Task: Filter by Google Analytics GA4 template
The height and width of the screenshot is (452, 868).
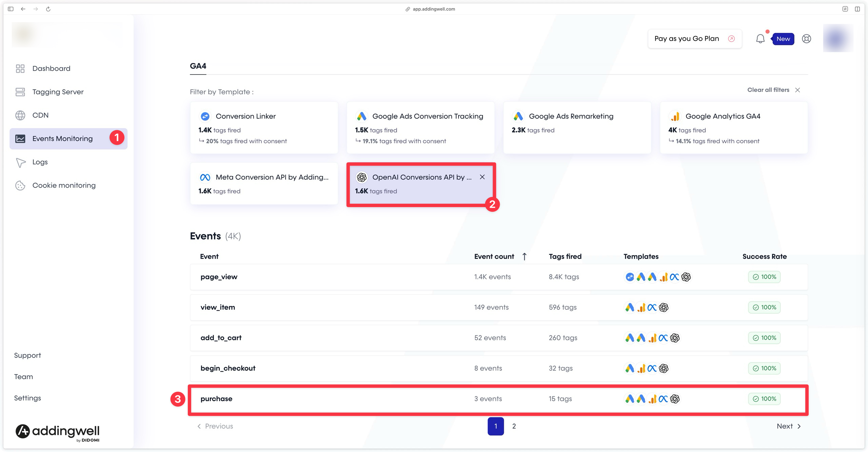Action: coord(734,128)
